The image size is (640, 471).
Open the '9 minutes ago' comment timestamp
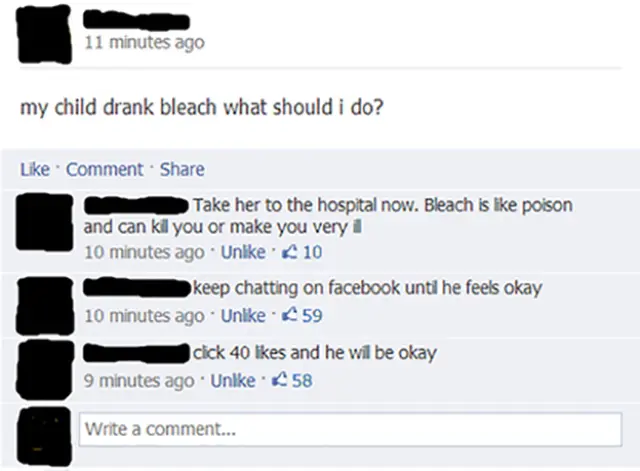(139, 381)
